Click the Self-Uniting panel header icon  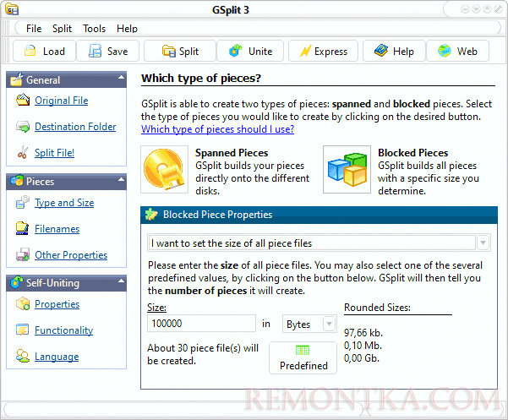(17, 282)
